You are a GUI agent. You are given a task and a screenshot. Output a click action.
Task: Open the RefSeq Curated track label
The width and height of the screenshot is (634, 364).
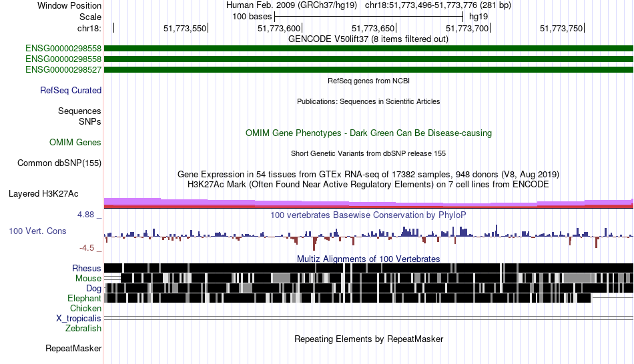(x=71, y=91)
